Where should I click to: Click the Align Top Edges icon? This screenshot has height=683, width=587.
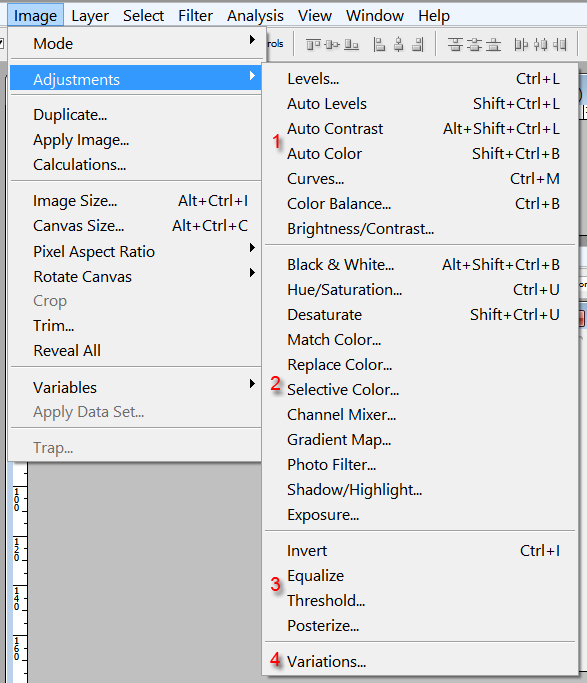(x=313, y=44)
